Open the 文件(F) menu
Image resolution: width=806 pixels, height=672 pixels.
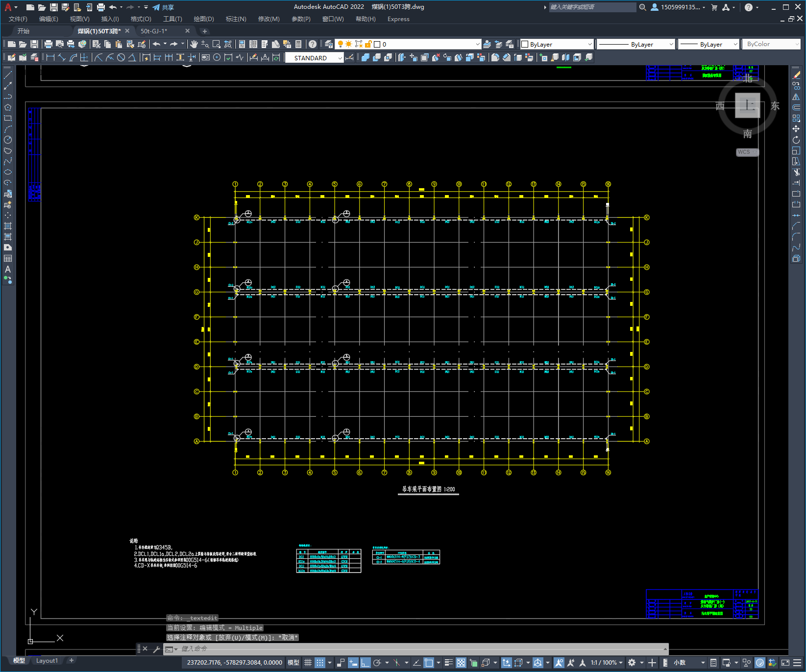[x=18, y=19]
